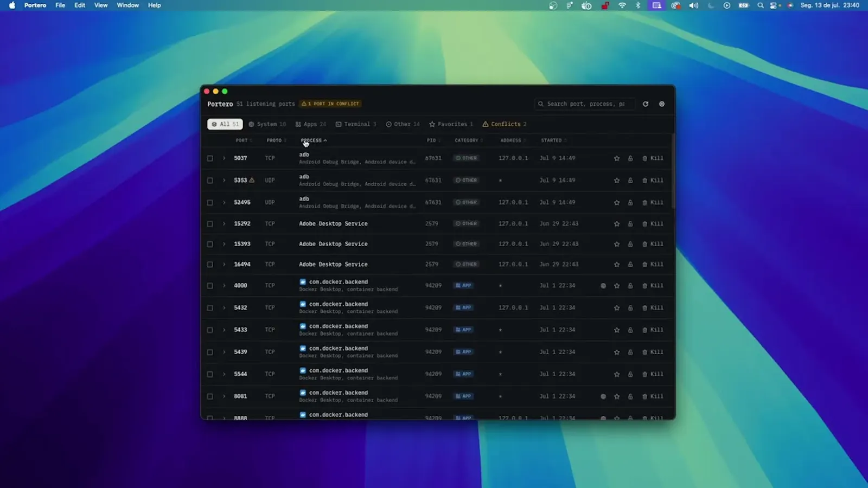Kill the docker process on port 5439
868x488 pixels.
[x=653, y=352]
